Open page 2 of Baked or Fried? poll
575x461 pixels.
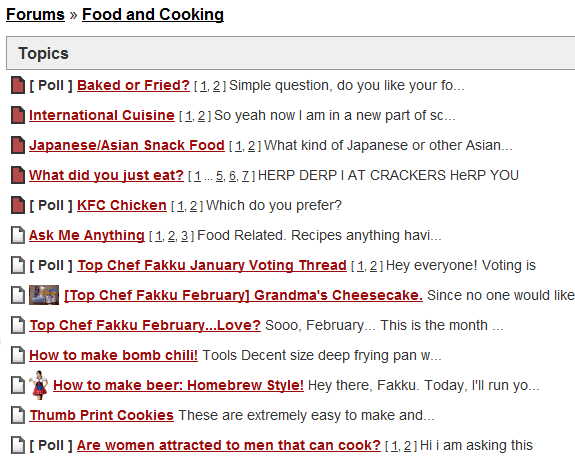217,86
